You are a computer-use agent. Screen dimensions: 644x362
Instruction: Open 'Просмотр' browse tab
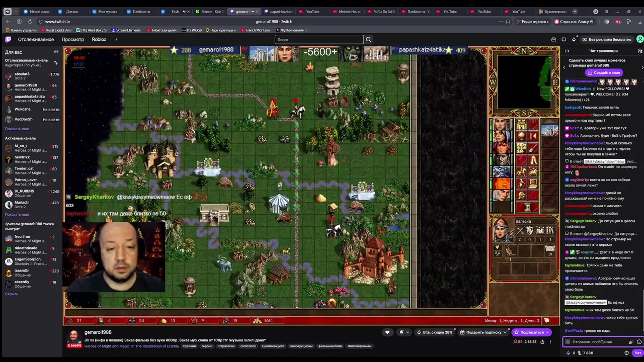(73, 39)
